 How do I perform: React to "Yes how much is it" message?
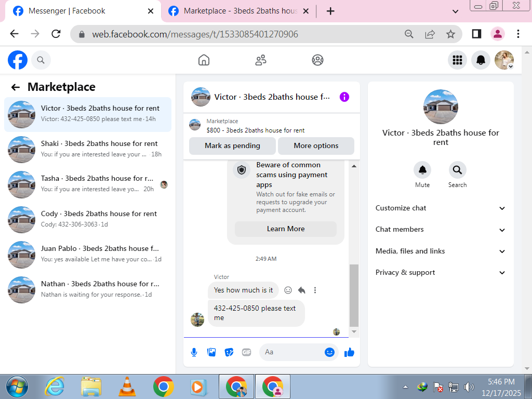[288, 290]
